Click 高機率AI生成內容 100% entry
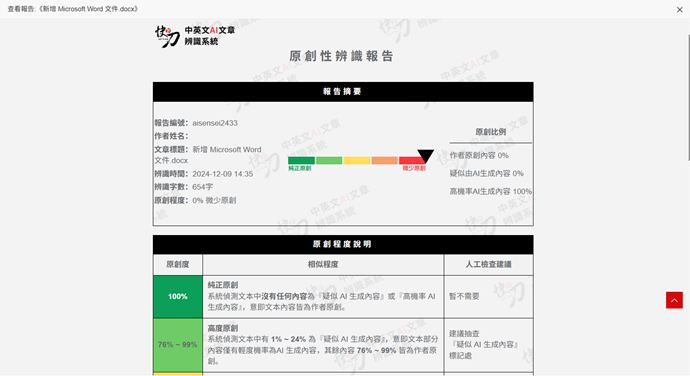The width and height of the screenshot is (690, 376). coord(491,192)
